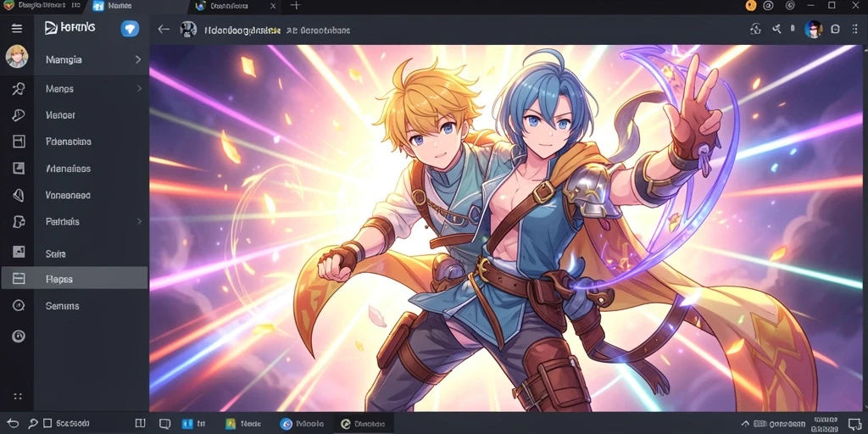This screenshot has height=434, width=868.
Task: Click the wrench tools icon in header toolbar
Action: pos(776,28)
